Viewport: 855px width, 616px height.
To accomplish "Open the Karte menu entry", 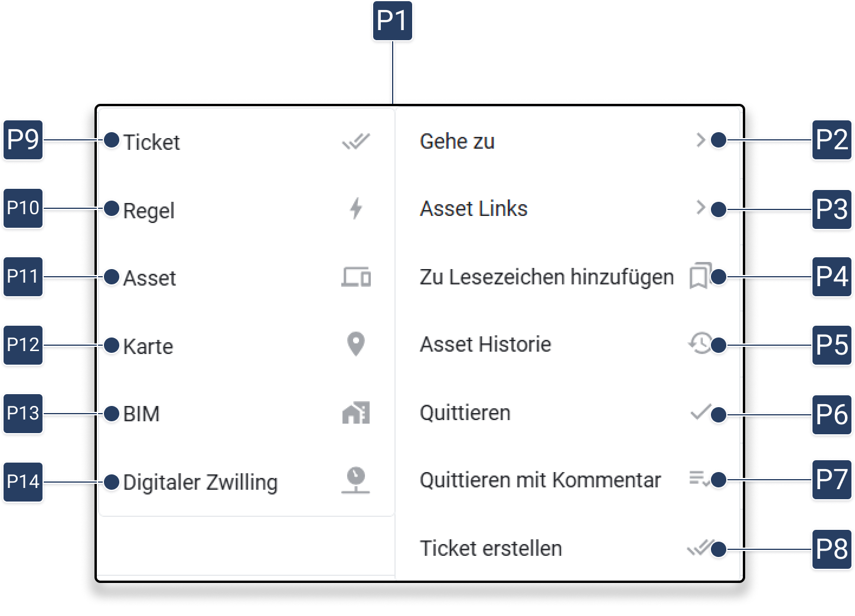I will click(x=148, y=346).
